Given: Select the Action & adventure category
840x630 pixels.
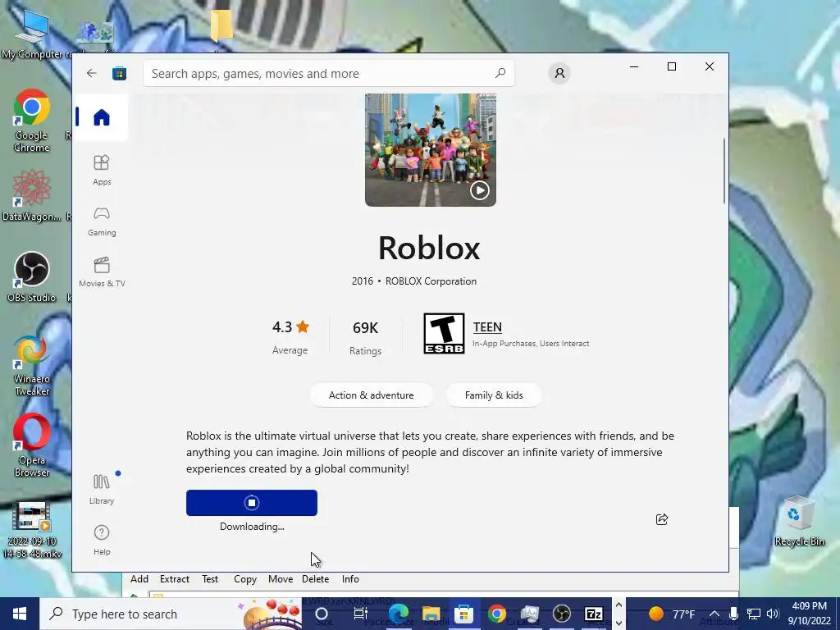Looking at the screenshot, I should pos(372,395).
